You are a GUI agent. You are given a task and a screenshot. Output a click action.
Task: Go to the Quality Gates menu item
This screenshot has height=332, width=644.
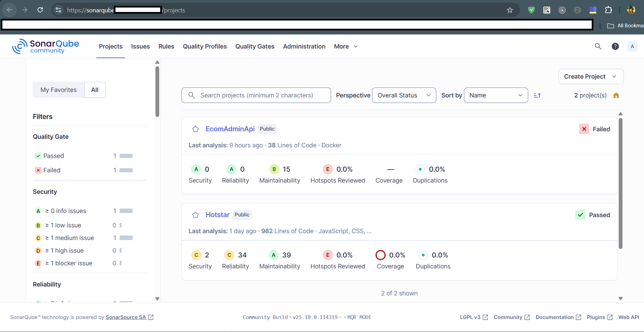255,47
